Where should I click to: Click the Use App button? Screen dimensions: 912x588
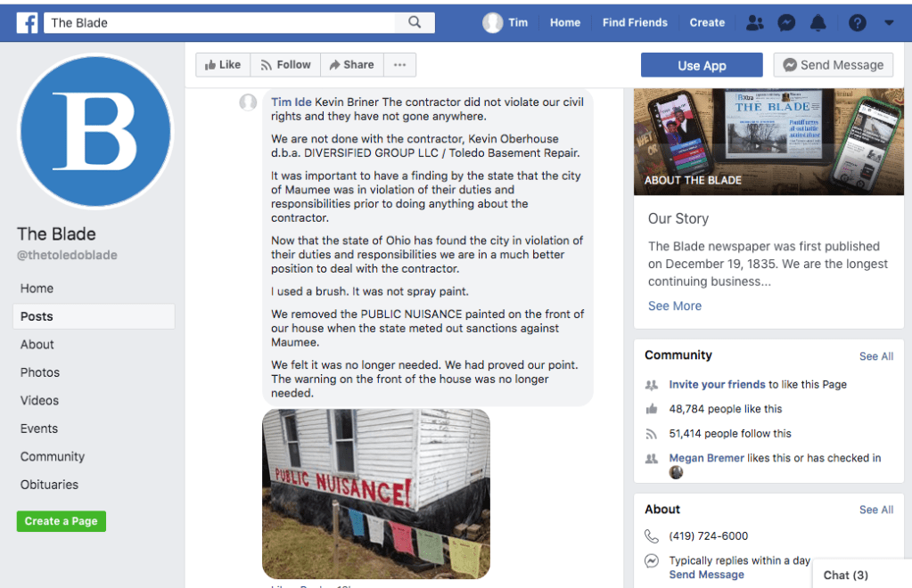coord(702,65)
